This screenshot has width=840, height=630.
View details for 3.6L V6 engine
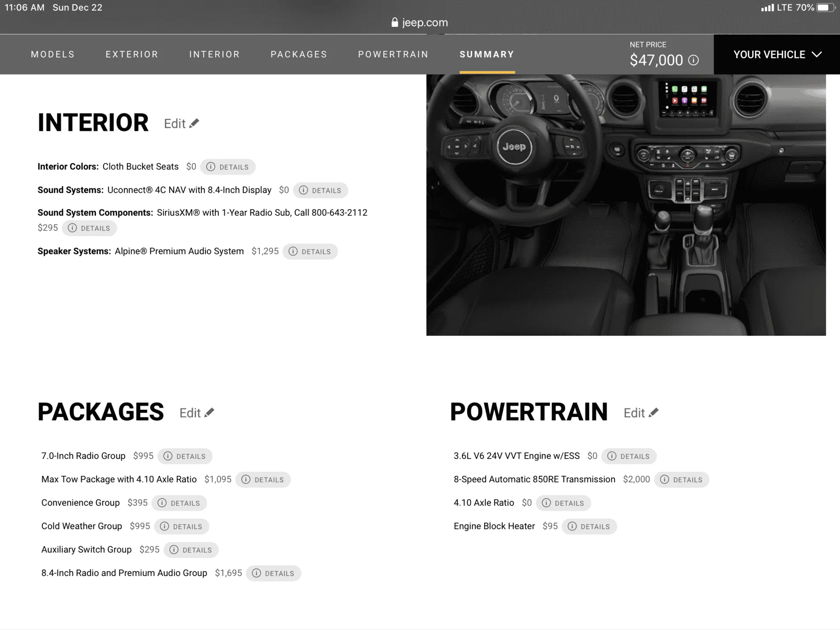pyautogui.click(x=629, y=456)
